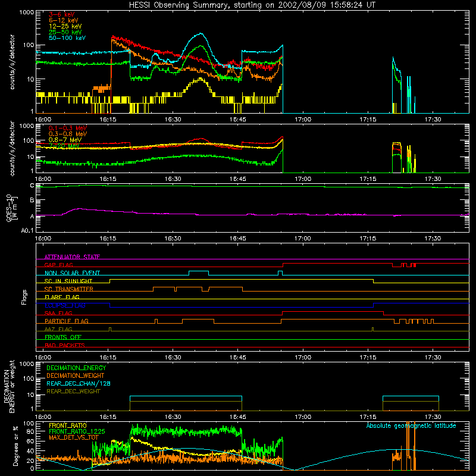Viewport: 476px width, 476px height.
Task: Select the 6-12 keV legend label
Action: tap(64, 20)
